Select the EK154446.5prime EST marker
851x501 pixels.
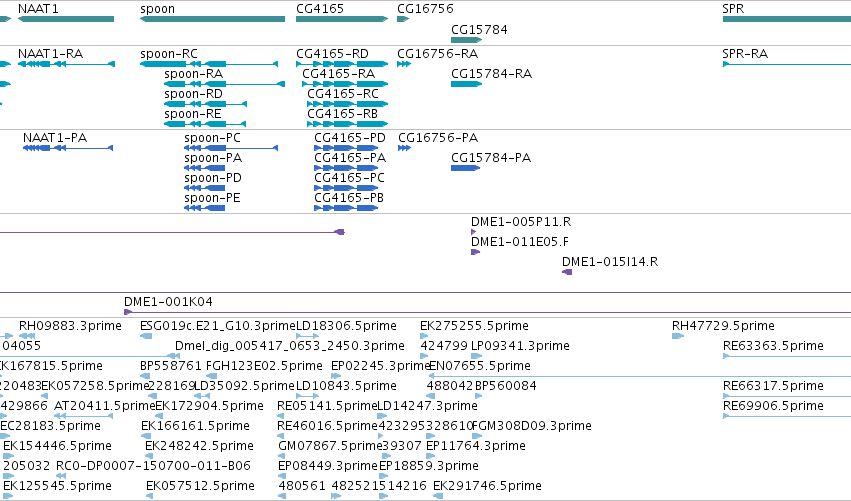point(8,456)
